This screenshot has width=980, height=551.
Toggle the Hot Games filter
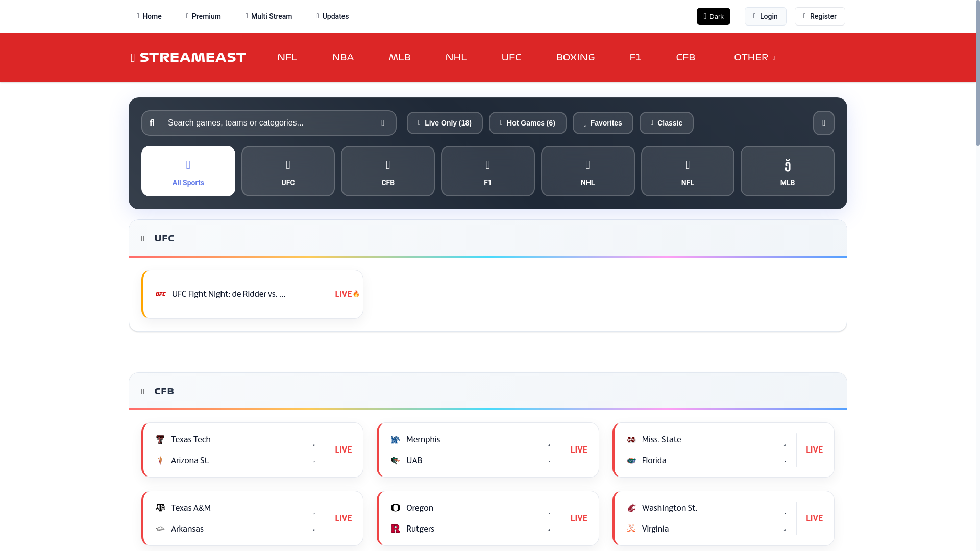click(527, 123)
